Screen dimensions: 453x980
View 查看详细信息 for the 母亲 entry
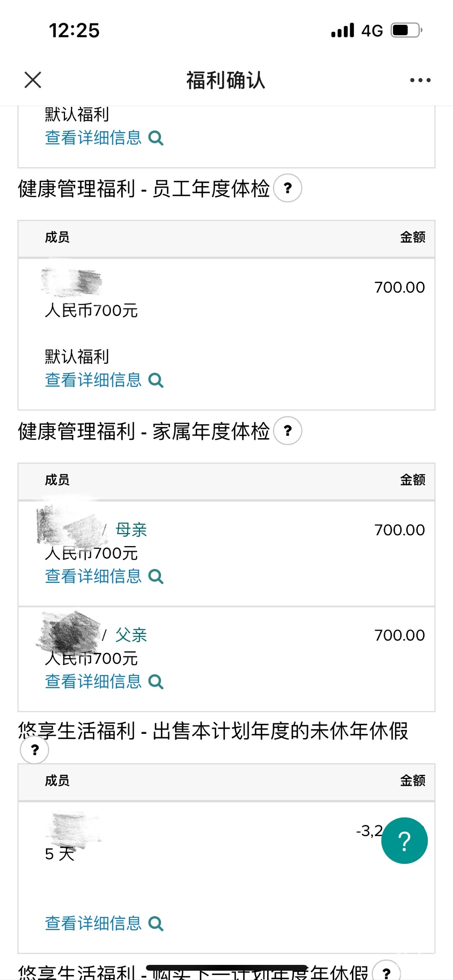pyautogui.click(x=94, y=577)
